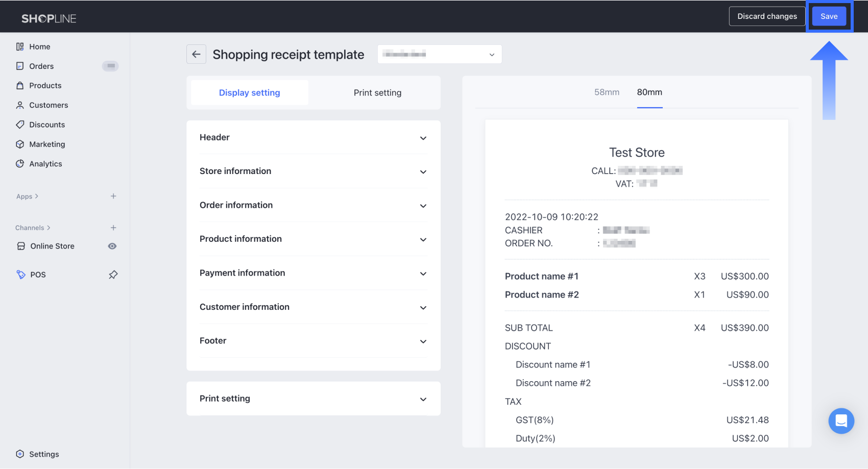Click the SHOPLINE logo

(49, 18)
